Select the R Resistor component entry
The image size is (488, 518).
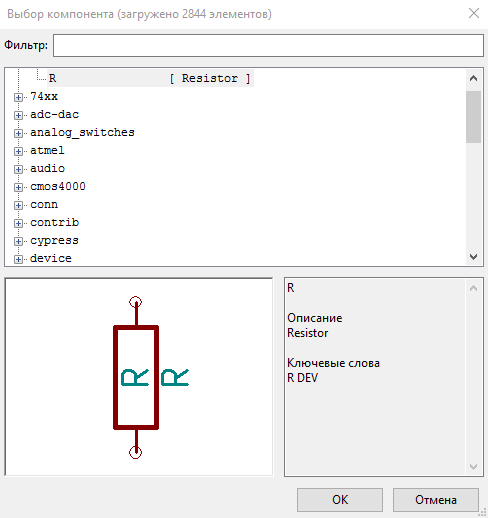pos(150,78)
